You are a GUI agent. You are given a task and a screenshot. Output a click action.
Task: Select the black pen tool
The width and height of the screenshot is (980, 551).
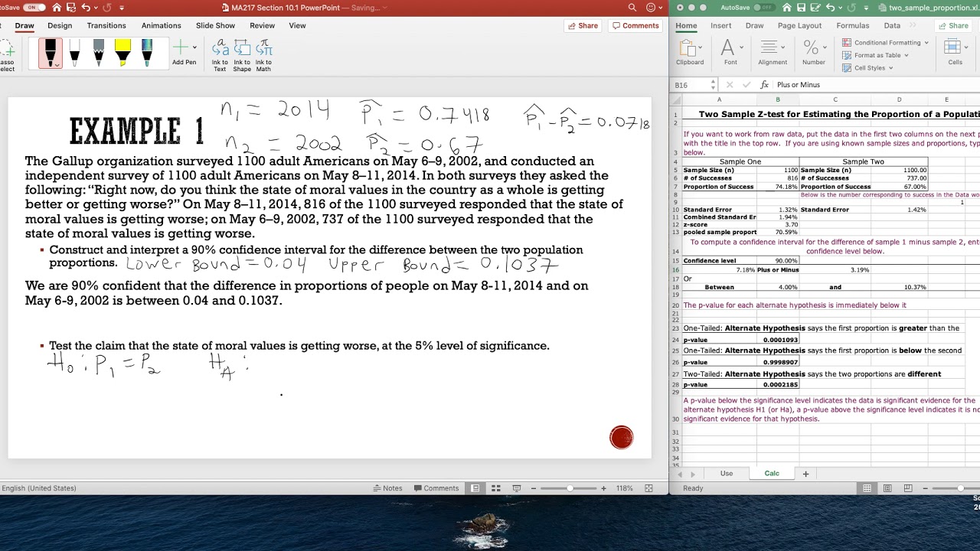click(51, 53)
